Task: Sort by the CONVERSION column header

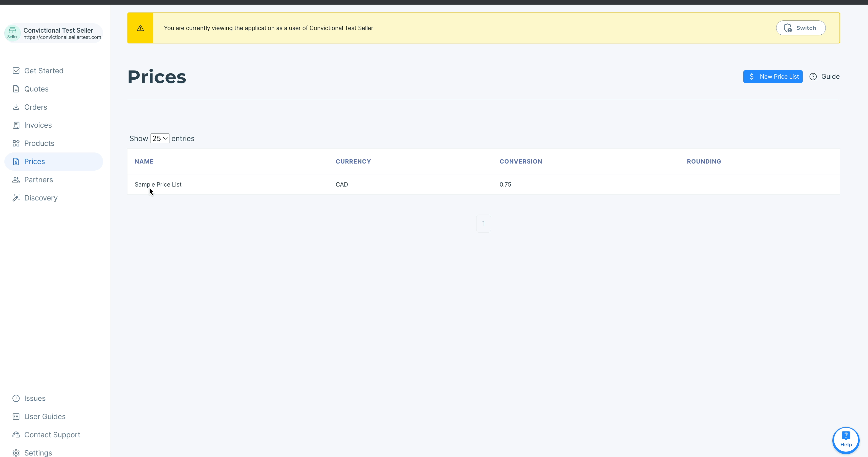Action: tap(520, 162)
